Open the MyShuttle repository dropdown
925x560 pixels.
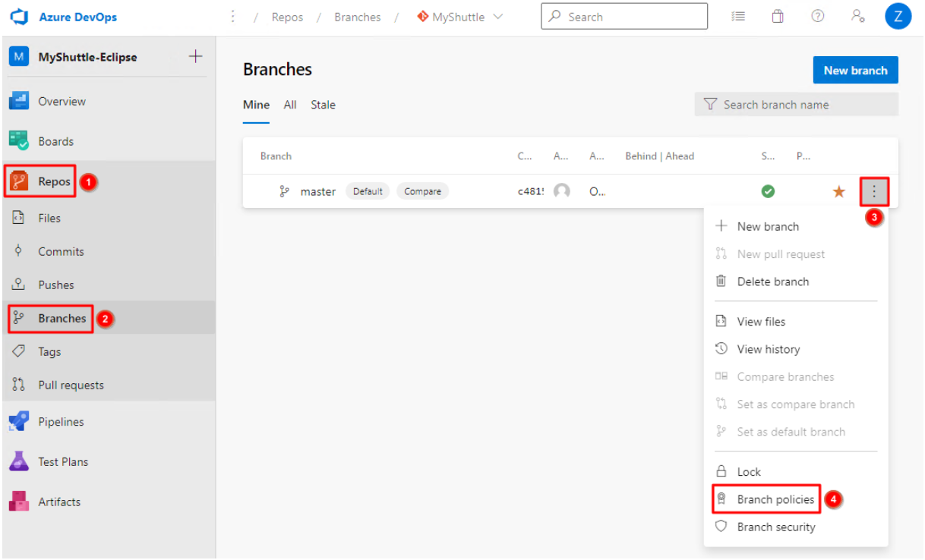[x=460, y=17]
